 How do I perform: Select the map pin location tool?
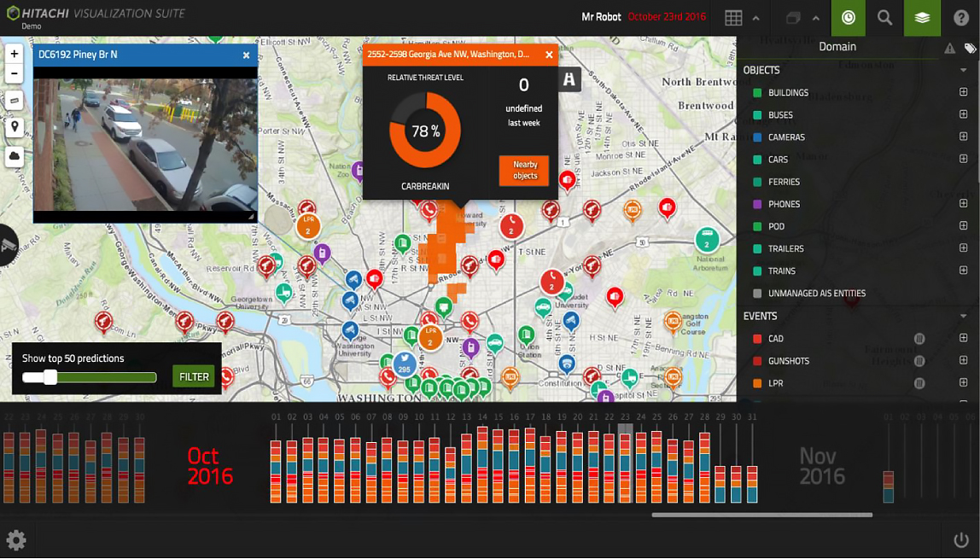click(15, 127)
